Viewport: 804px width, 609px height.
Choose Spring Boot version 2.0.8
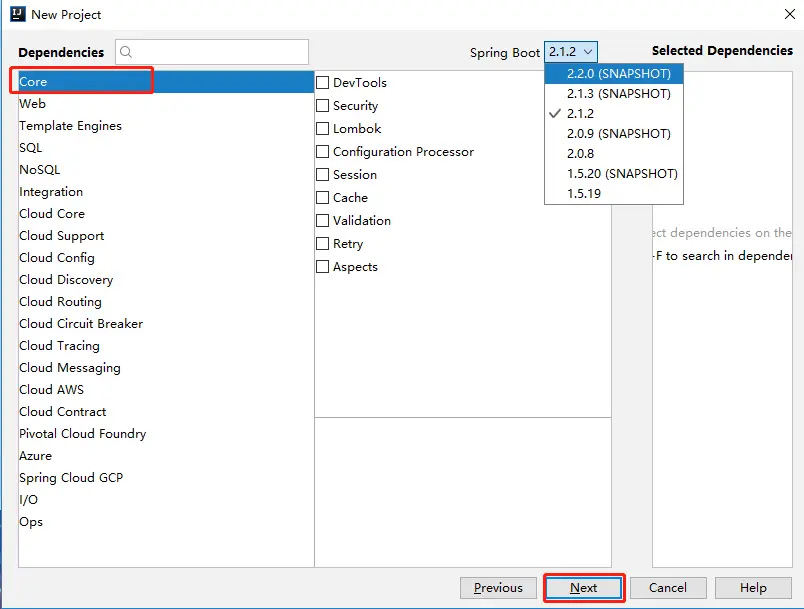[614, 153]
